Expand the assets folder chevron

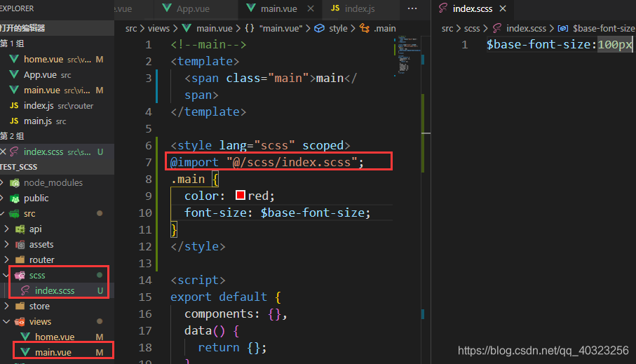coord(6,244)
